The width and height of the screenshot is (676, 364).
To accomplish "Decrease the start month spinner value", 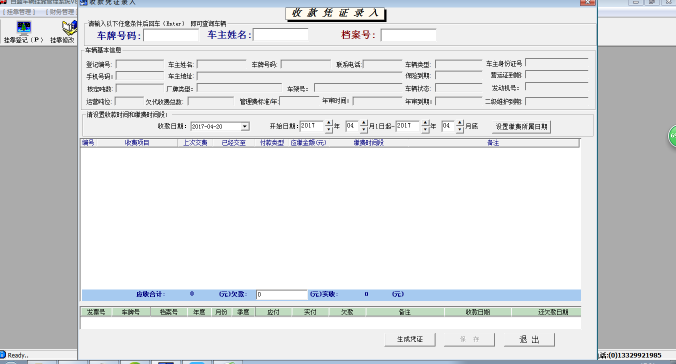I will [x=364, y=129].
